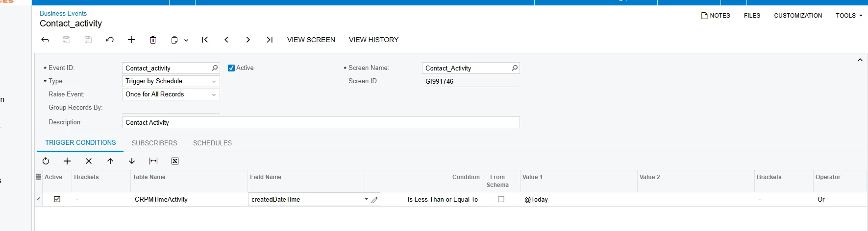Image resolution: width=868 pixels, height=231 pixels.
Task: Toggle the From Schema checkbox
Action: tap(501, 199)
